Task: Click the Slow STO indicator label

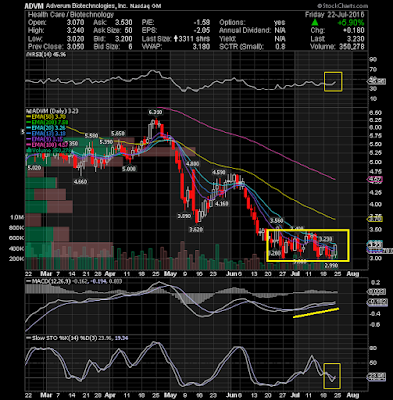Action: tap(76, 338)
